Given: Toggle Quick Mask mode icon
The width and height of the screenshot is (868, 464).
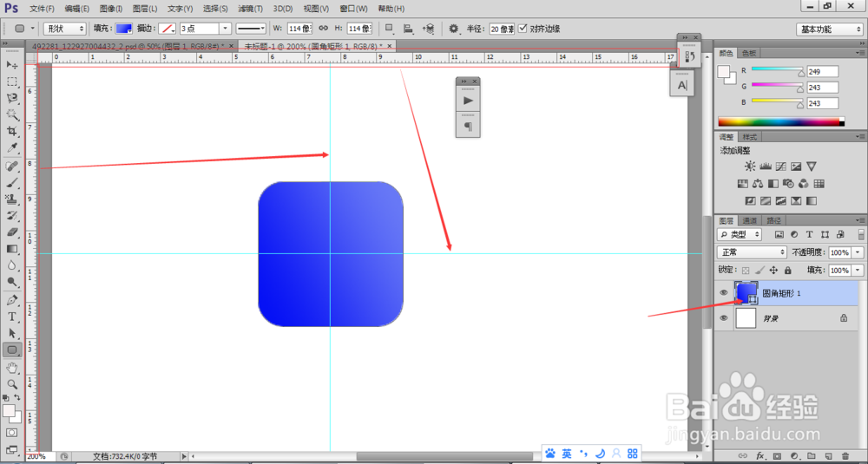Looking at the screenshot, I should pos(11,433).
